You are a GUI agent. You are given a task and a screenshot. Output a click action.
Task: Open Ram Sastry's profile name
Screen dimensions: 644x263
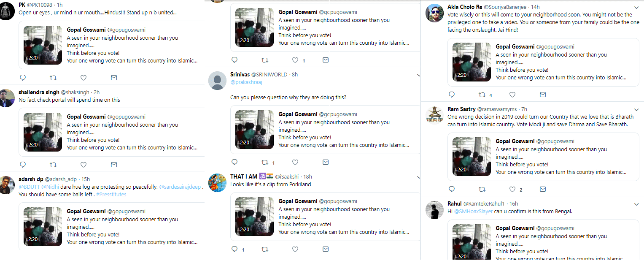pos(461,109)
